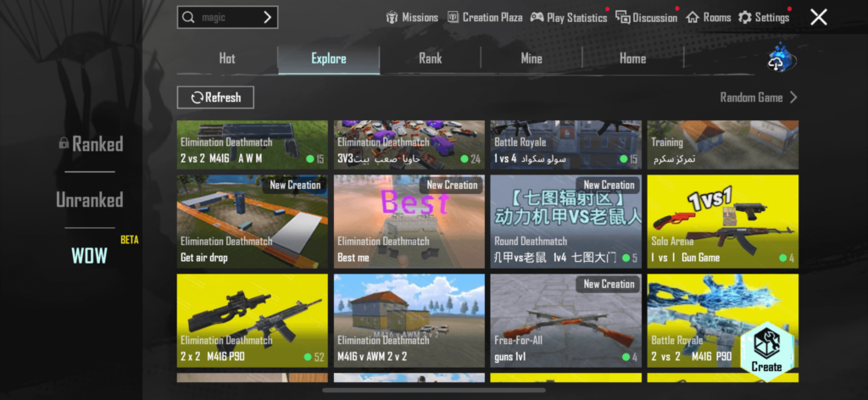
Task: Select the WOW beta mode
Action: click(x=90, y=255)
